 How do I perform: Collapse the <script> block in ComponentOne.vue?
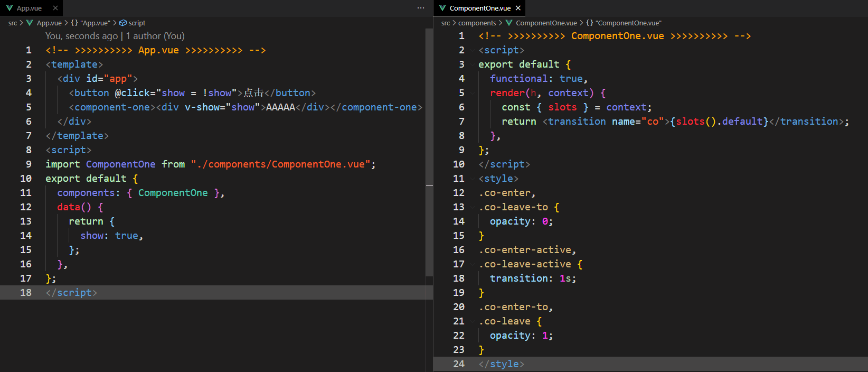pyautogui.click(x=473, y=50)
